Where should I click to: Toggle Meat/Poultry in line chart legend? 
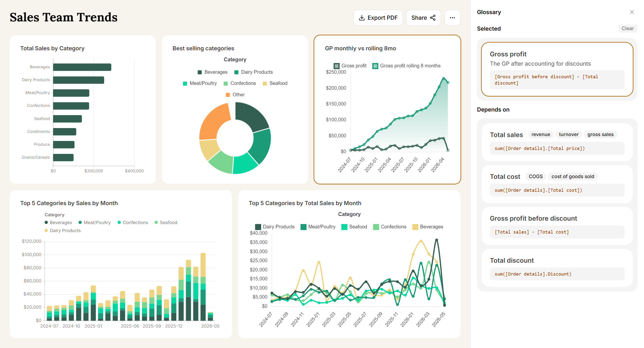(x=318, y=227)
